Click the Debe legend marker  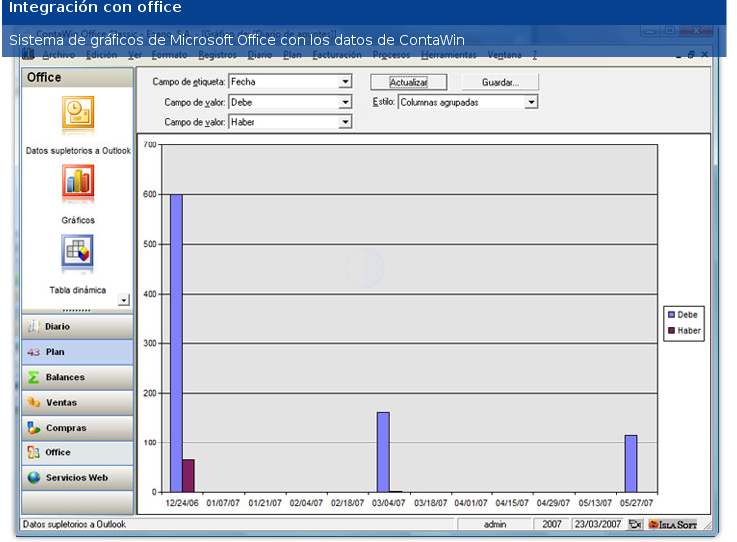click(x=672, y=314)
